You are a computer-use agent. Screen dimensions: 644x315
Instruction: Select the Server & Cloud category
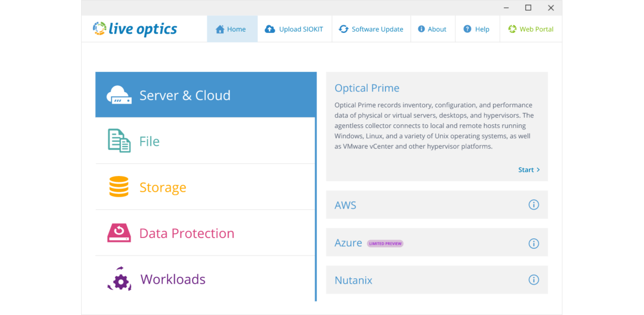[206, 95]
